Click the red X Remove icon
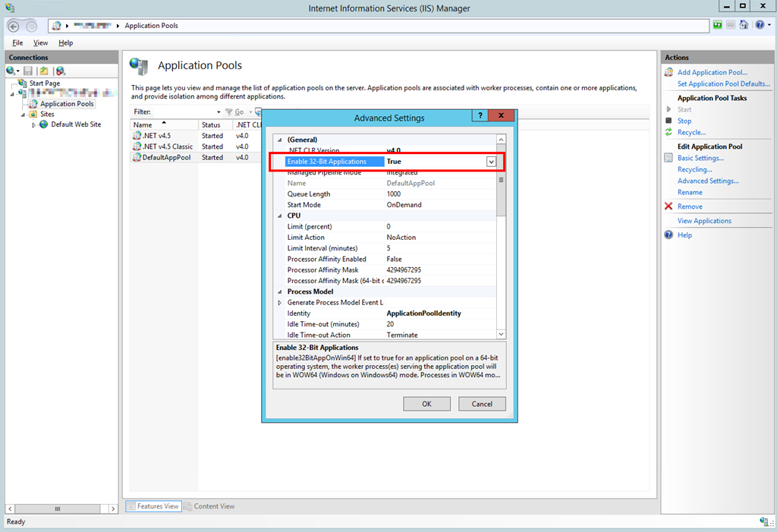The width and height of the screenshot is (777, 532). coord(668,206)
